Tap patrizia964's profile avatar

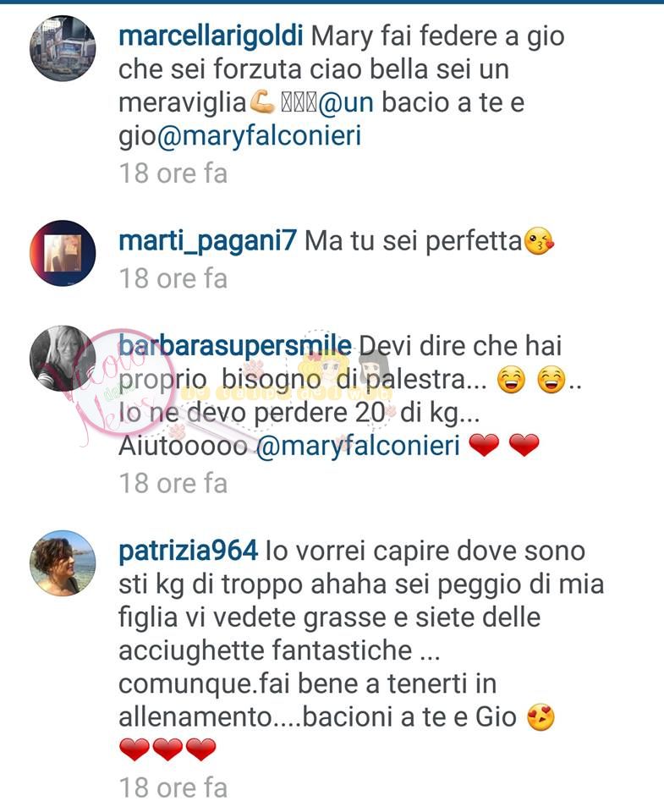[x=63, y=563]
